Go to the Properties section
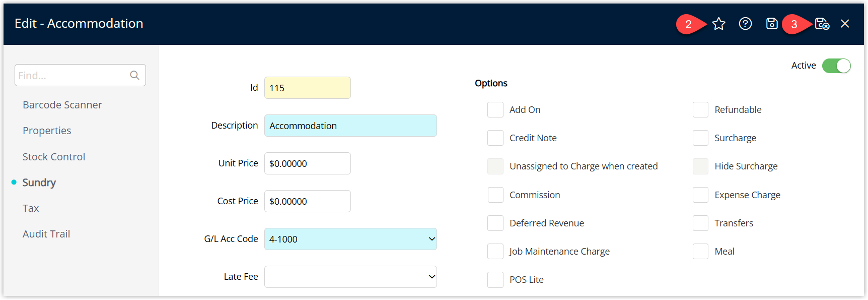Viewport: 868px width, 300px height. coord(47,131)
